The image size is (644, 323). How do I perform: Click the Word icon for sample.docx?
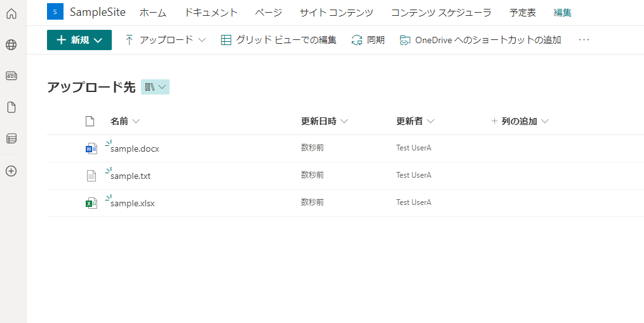pyautogui.click(x=91, y=148)
